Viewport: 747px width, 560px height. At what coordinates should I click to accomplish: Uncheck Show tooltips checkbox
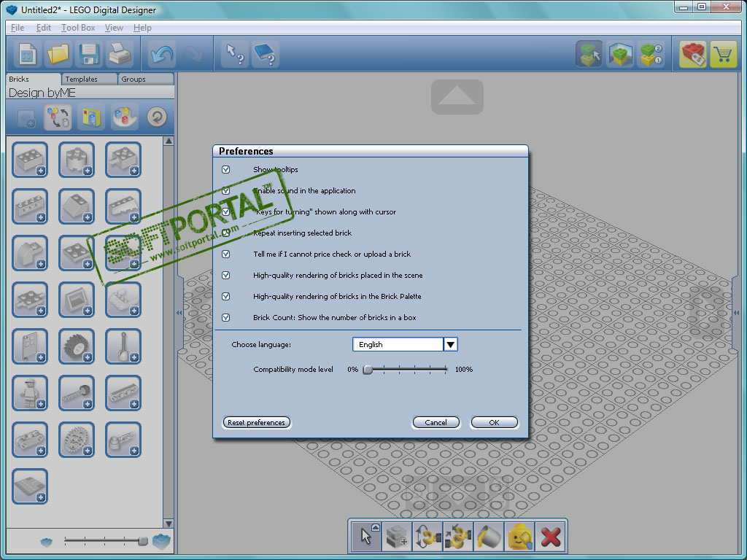tap(226, 169)
